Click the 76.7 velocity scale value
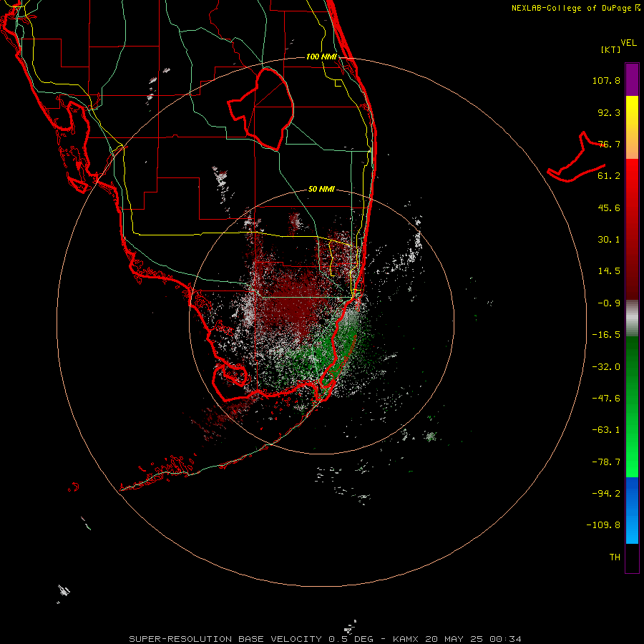Screen dimensions: 644x644 609,144
